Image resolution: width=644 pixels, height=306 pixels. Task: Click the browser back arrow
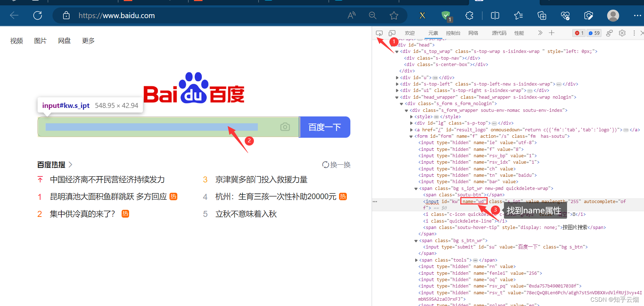(x=14, y=15)
